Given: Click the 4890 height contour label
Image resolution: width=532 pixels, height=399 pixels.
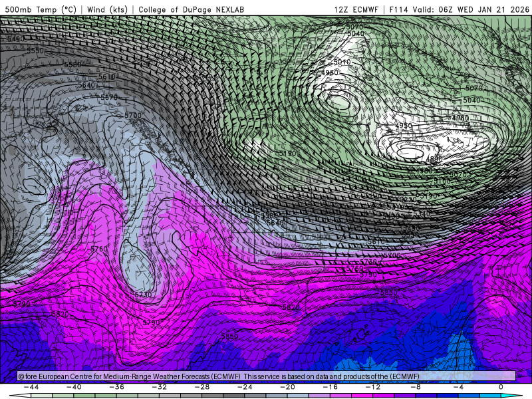Looking at the screenshot, I should [434, 159].
